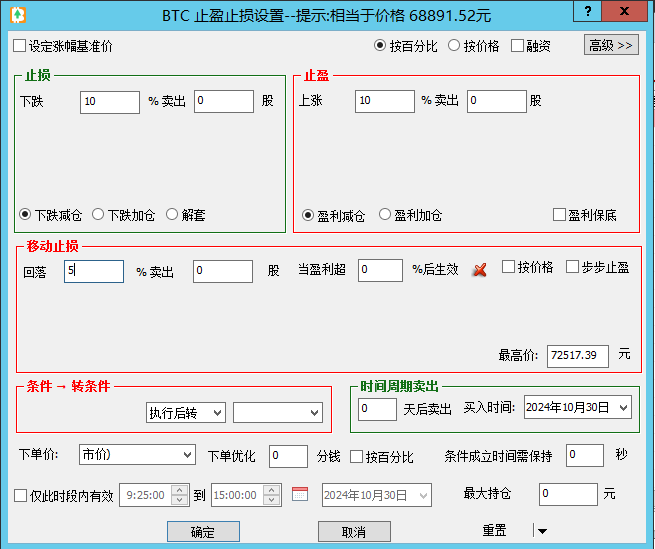
Task: Click the app logo icon in title bar
Action: pyautogui.click(x=18, y=15)
